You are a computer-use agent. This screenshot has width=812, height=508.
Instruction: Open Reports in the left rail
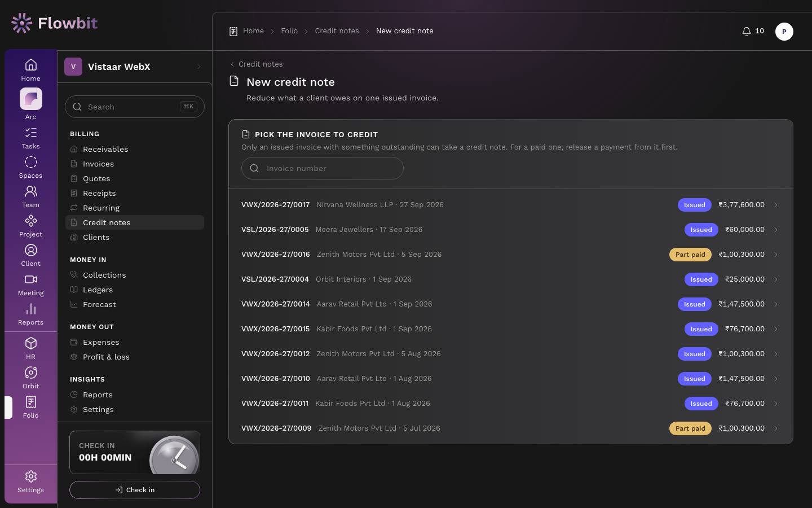[x=30, y=314]
